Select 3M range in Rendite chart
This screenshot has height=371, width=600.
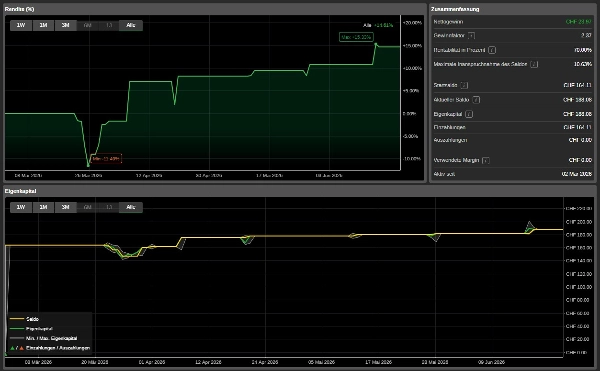click(65, 25)
